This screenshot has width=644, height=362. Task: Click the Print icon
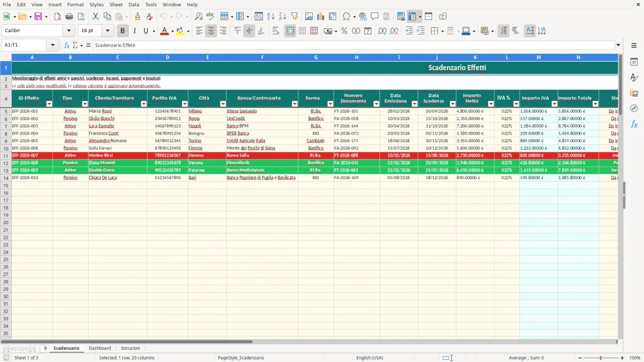pyautogui.click(x=69, y=17)
